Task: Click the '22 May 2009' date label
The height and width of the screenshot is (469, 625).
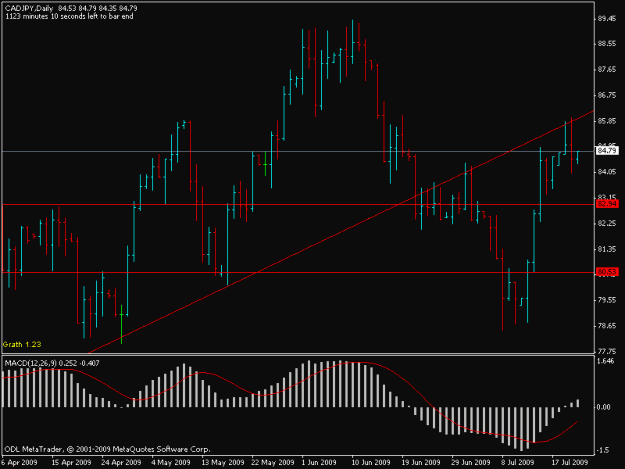Action: pos(273,462)
